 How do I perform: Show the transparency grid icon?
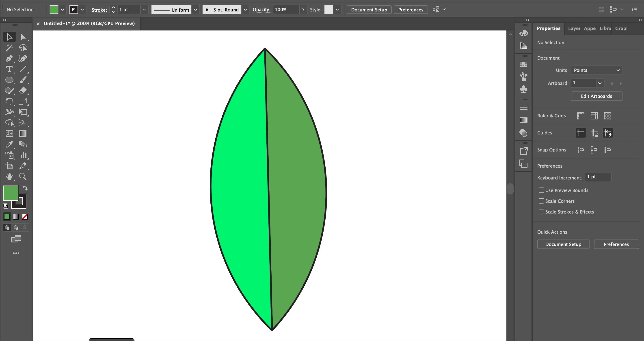click(607, 116)
